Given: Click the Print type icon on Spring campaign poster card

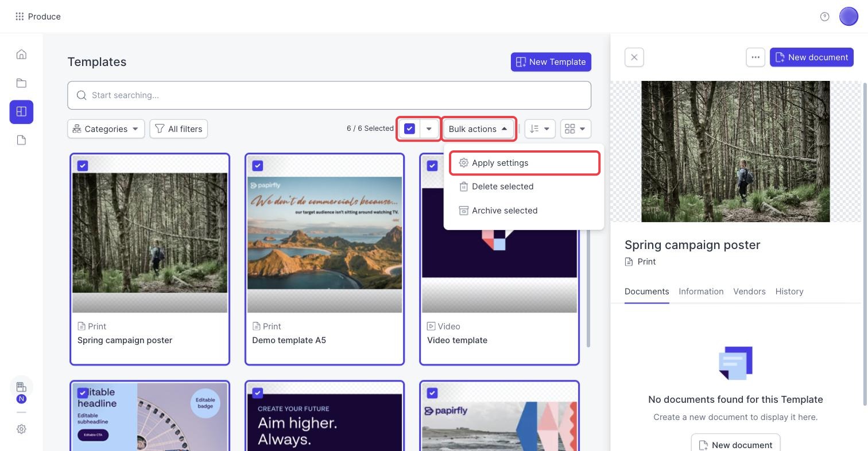Looking at the screenshot, I should pyautogui.click(x=82, y=326).
